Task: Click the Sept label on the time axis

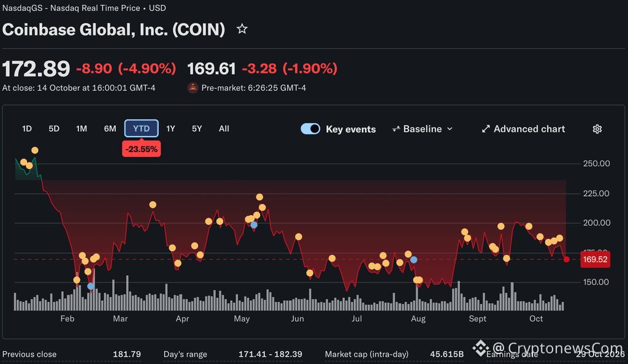Action: pos(477,319)
